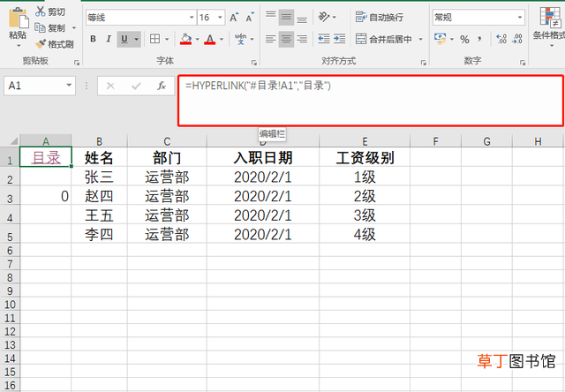This screenshot has width=565, height=392.
Task: Click Merge & Center (合并后居中)
Action: point(383,39)
